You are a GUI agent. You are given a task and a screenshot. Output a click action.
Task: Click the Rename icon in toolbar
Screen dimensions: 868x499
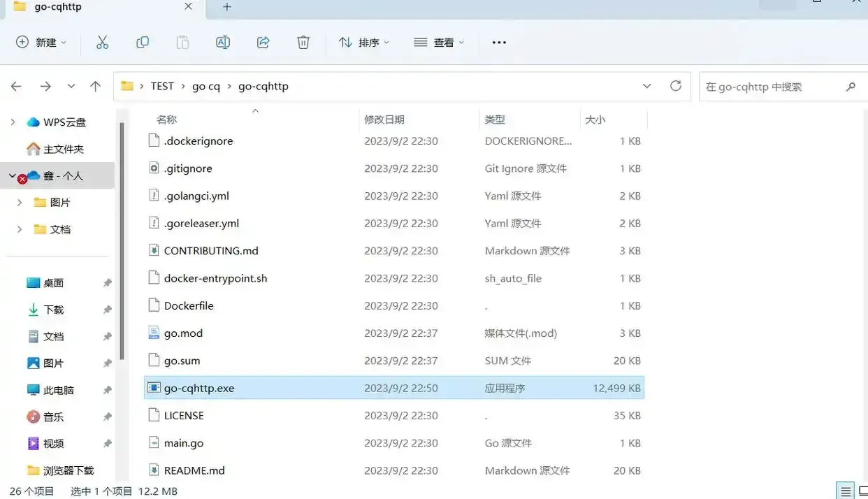[x=223, y=43]
